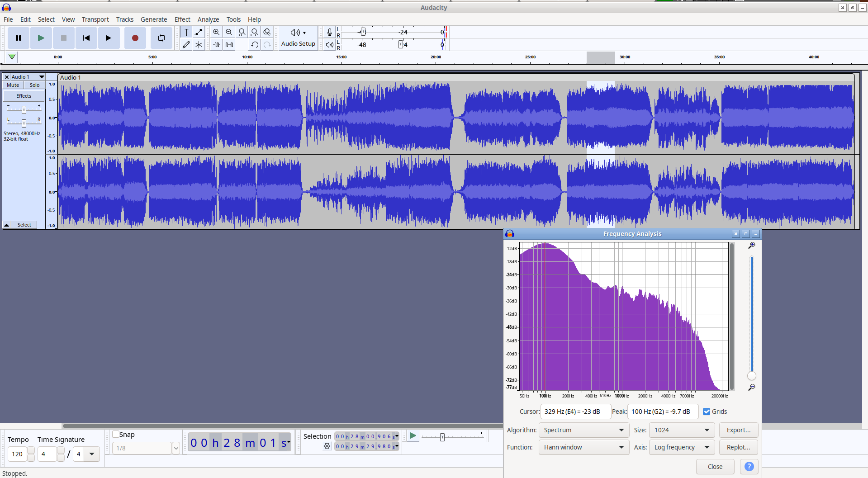Enable the Snap checkbox
The height and width of the screenshot is (478, 868).
tap(116, 435)
